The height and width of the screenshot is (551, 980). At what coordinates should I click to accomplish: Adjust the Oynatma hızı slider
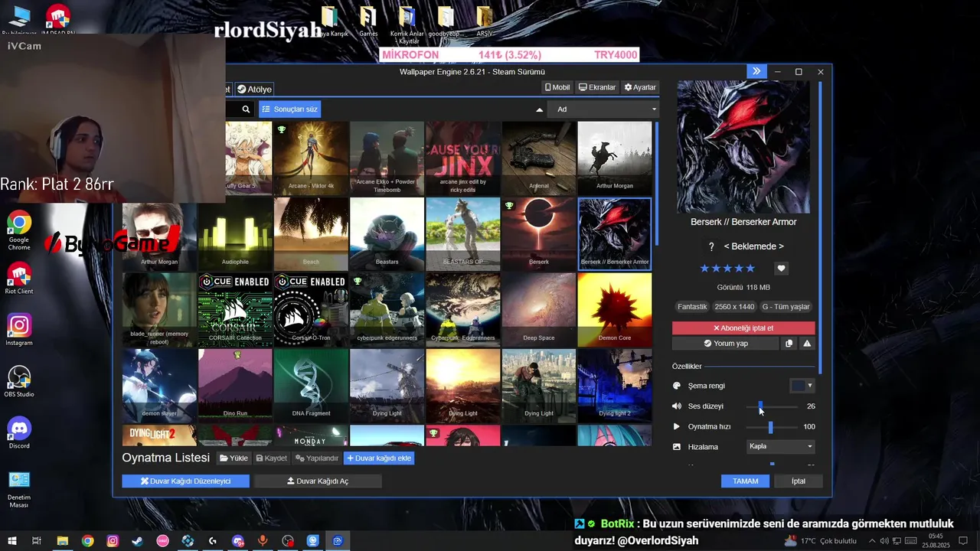click(x=773, y=426)
